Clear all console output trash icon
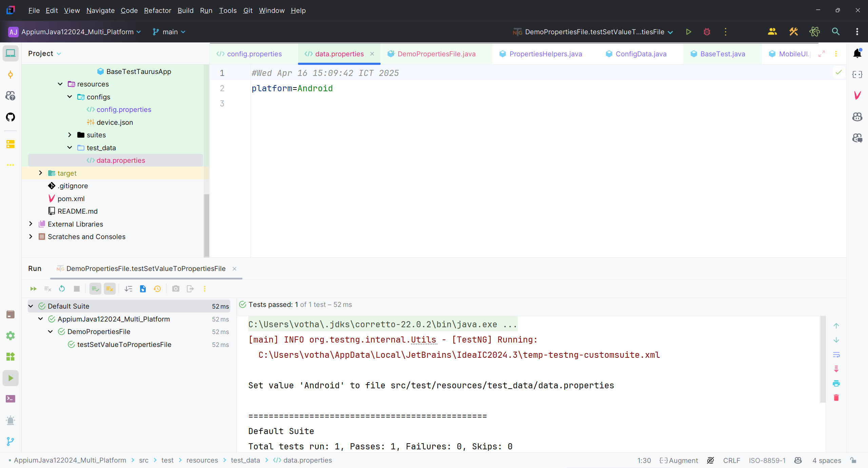The image size is (868, 468). 836,397
